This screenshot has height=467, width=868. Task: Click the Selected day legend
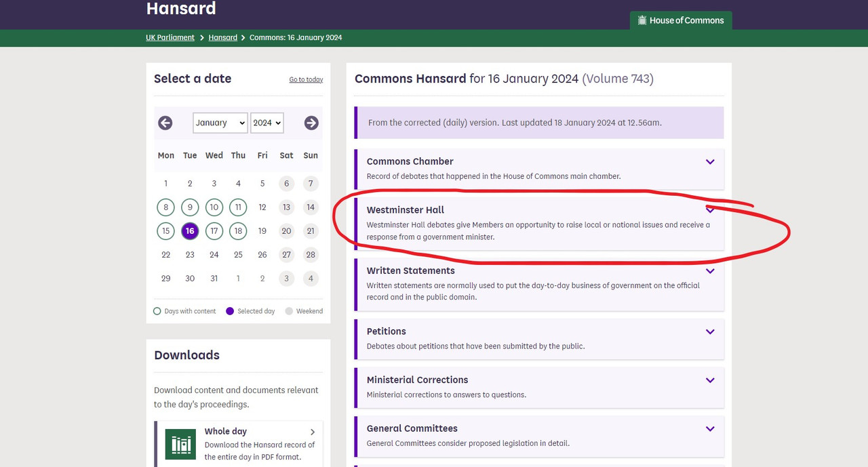click(251, 311)
